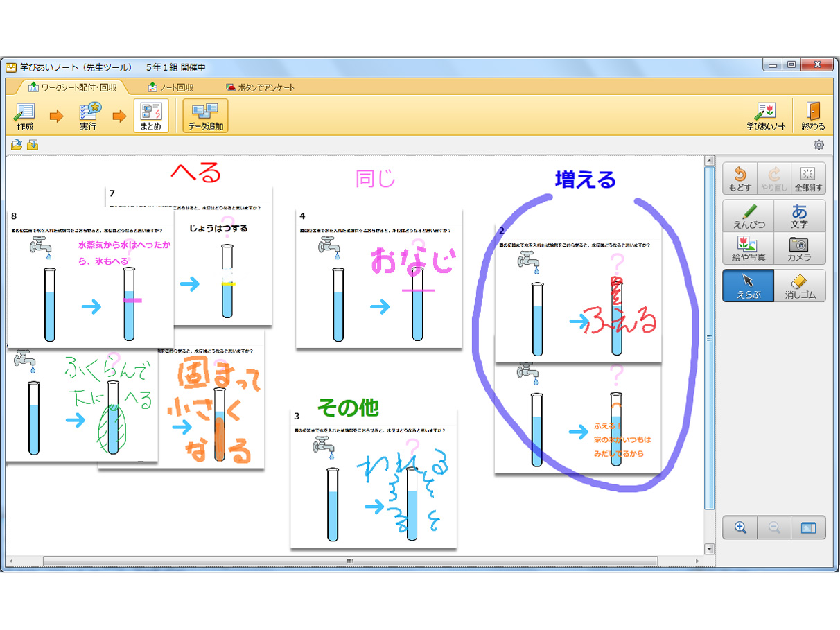Open the gear settings menu

click(819, 145)
